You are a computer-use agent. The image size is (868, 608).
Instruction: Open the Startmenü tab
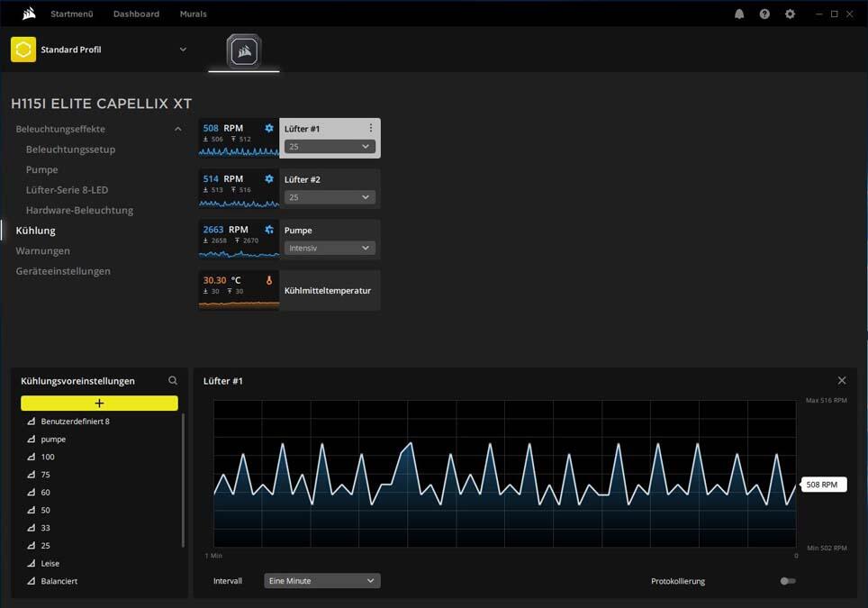72,14
